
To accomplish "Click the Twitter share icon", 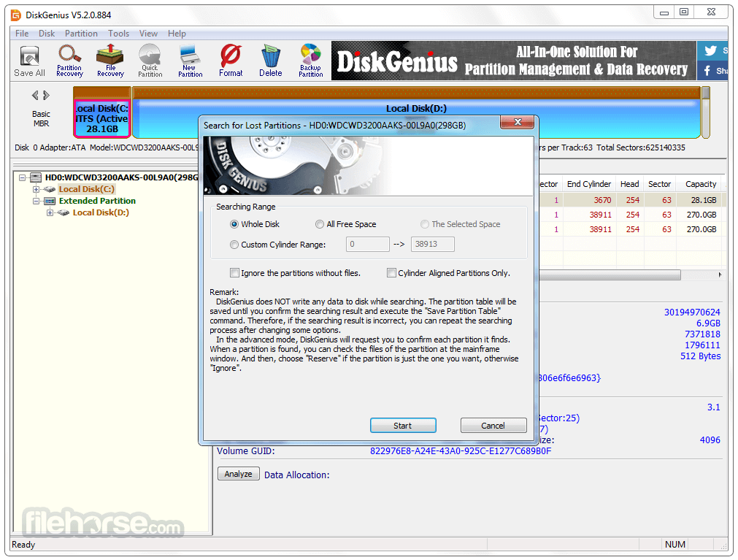I will (712, 50).
